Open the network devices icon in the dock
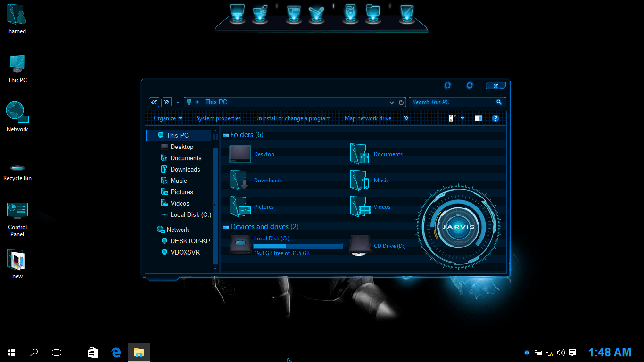Image resolution: width=644 pixels, height=362 pixels. [x=260, y=13]
